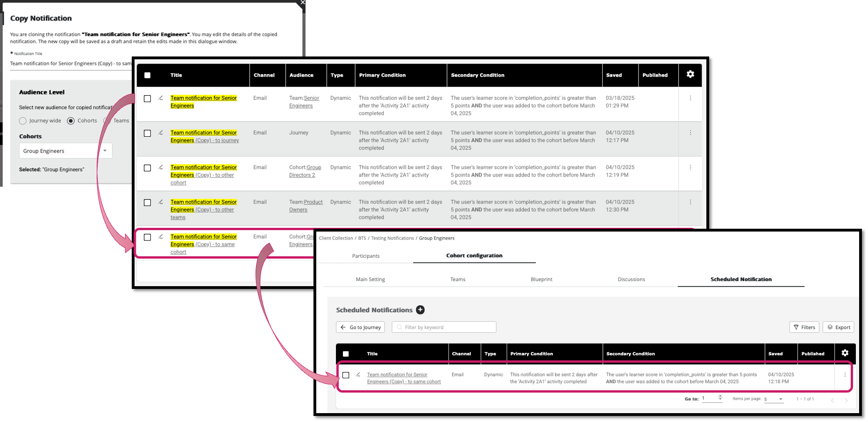The height and width of the screenshot is (422, 868).
Task: Click Primary Condition column header in cohort table
Action: coord(531,354)
